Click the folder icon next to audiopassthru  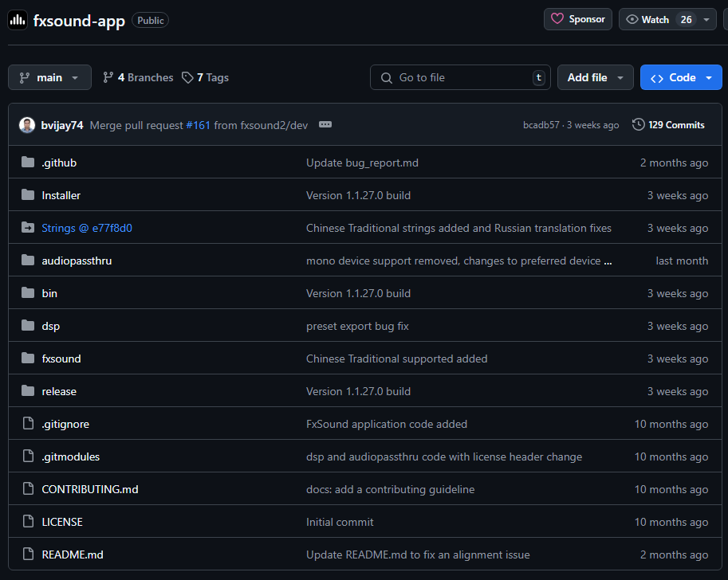[x=28, y=261]
